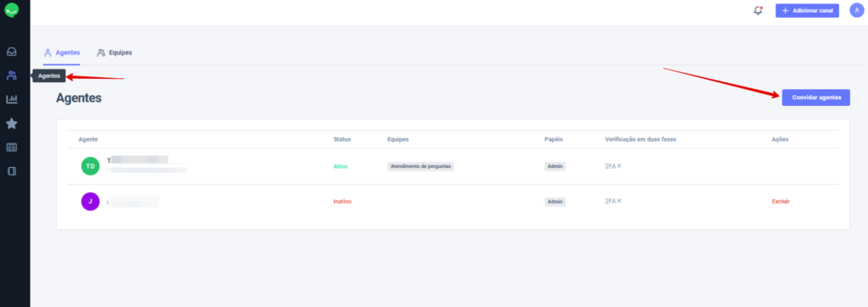This screenshot has width=868, height=307.
Task: Click the Admin role badge of first agent
Action: [554, 166]
